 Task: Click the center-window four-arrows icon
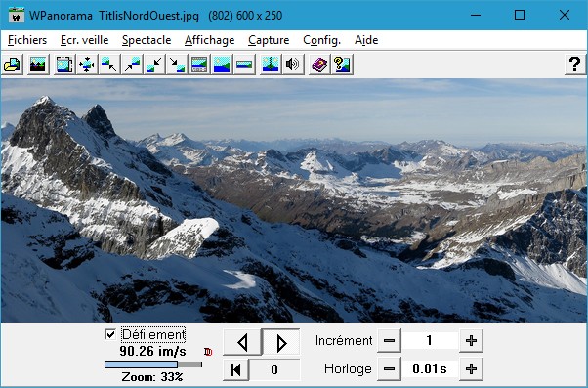click(x=87, y=65)
